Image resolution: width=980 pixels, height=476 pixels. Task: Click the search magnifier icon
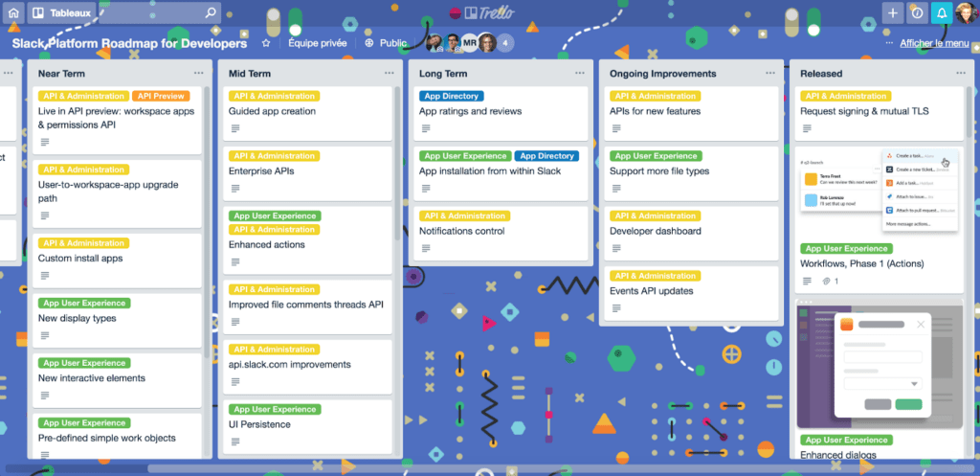click(x=211, y=11)
